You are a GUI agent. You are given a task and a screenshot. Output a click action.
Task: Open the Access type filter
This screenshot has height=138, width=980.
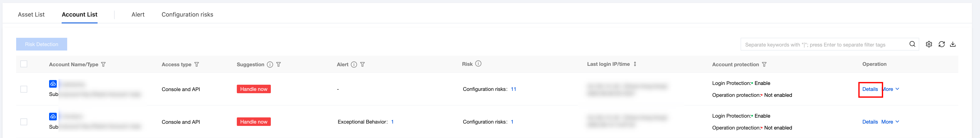click(x=197, y=65)
